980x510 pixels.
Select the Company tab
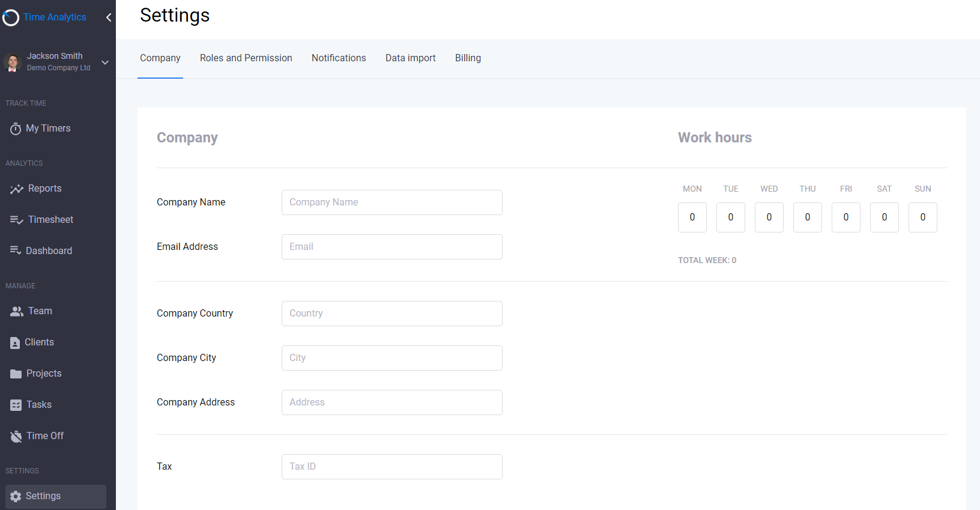(160, 58)
